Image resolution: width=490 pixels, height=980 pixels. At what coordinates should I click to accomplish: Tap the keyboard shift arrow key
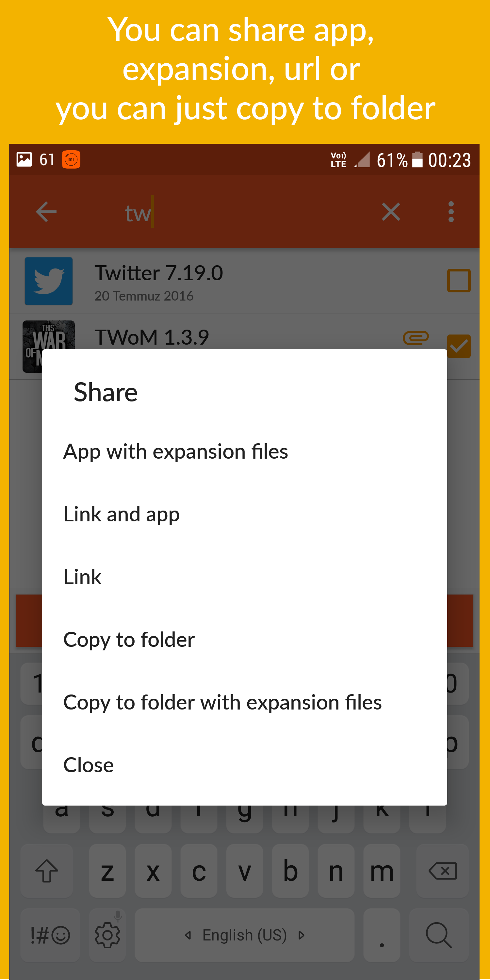tap(47, 871)
